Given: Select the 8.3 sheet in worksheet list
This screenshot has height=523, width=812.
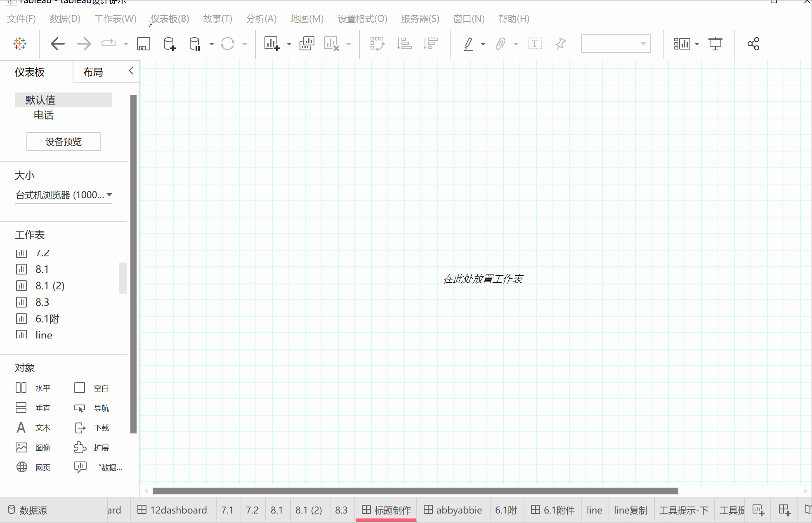Looking at the screenshot, I should pyautogui.click(x=42, y=302).
